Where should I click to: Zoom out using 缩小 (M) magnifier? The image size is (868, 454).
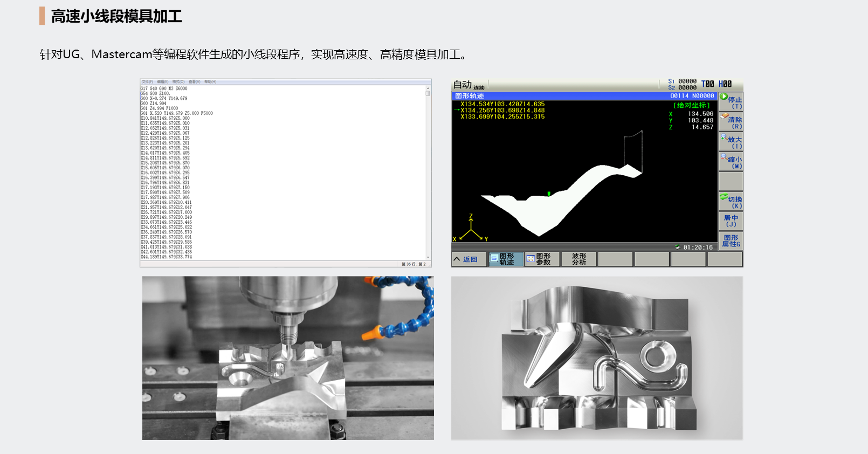[731, 162]
